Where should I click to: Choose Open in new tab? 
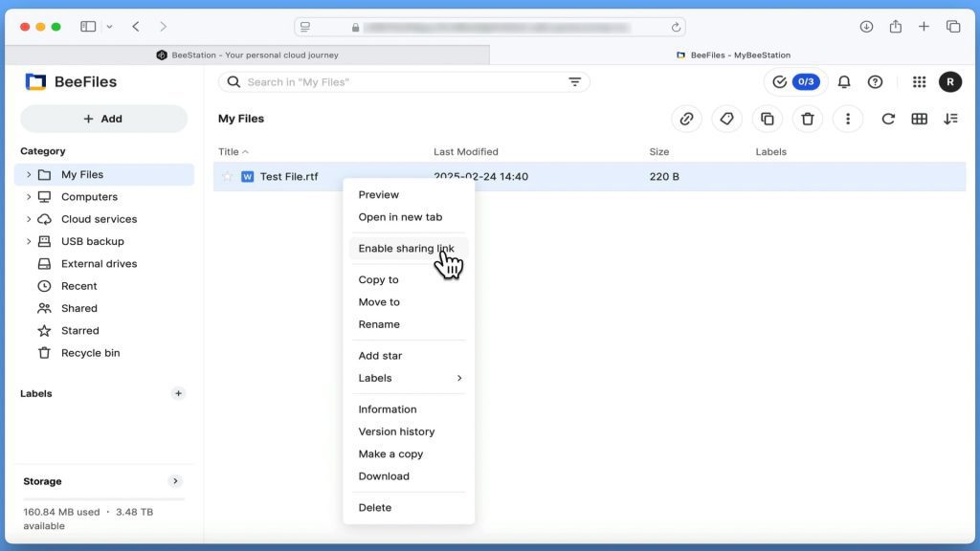click(409, 217)
